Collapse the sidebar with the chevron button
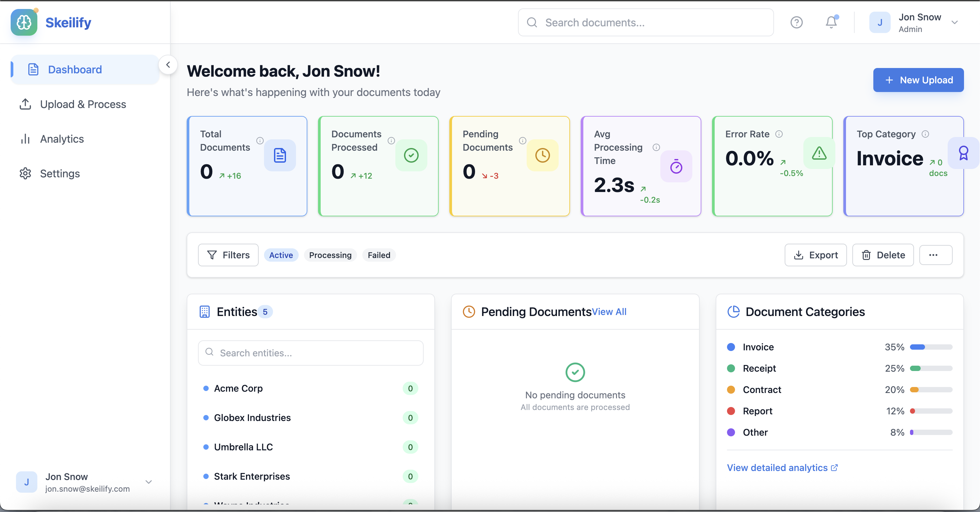 pyautogui.click(x=168, y=65)
